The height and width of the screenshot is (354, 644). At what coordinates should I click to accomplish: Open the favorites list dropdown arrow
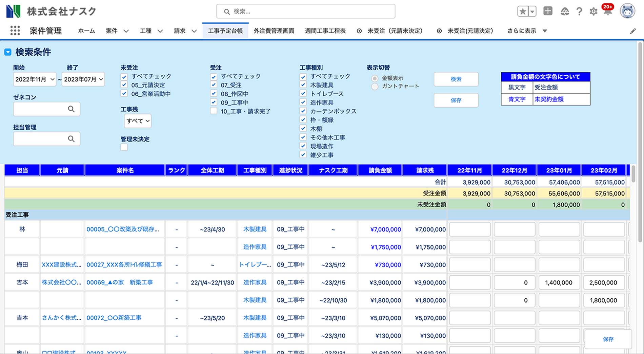pos(532,12)
